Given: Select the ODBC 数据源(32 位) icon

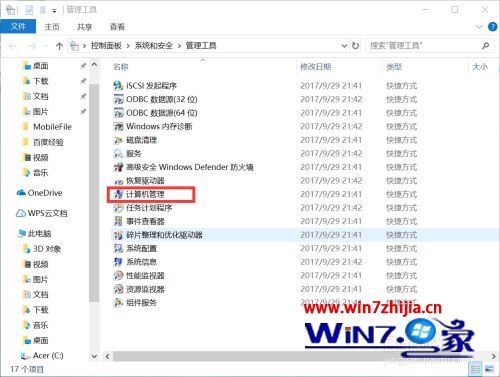Looking at the screenshot, I should [x=118, y=99].
